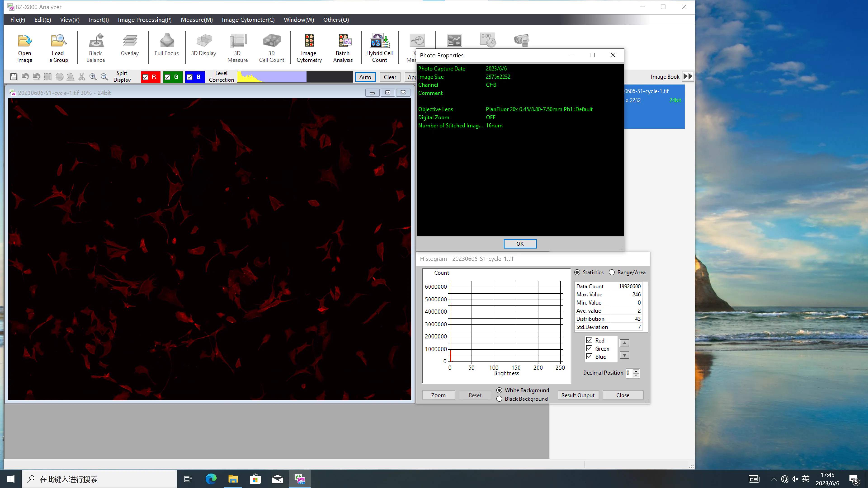Open the Batch Analysis tool
Viewport: 868px width, 488px height.
pos(343,48)
